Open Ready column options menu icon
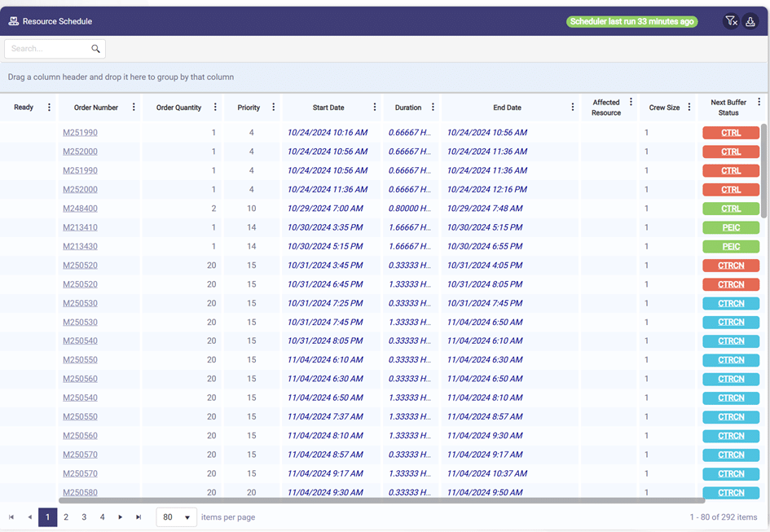Image resolution: width=770 pixels, height=532 pixels. click(x=49, y=107)
